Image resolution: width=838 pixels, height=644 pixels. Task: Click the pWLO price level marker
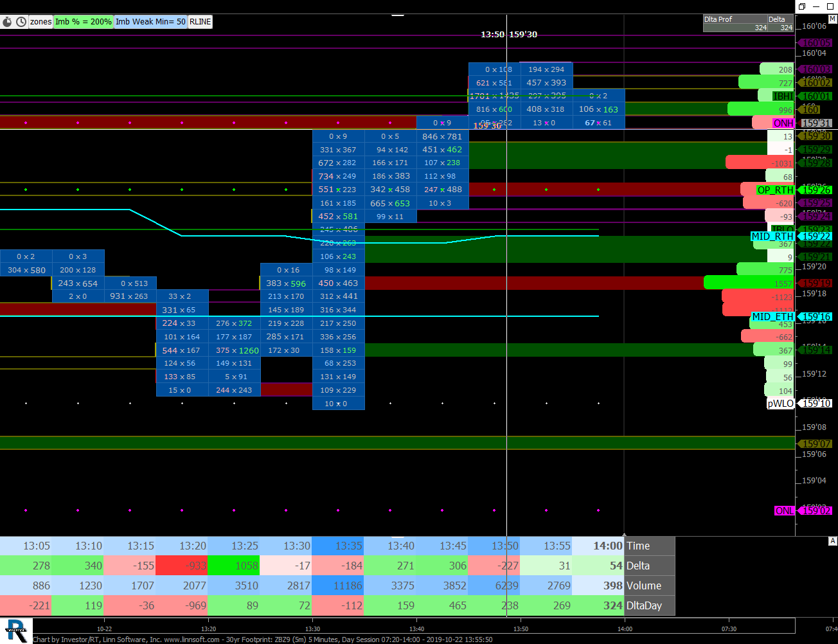point(781,404)
